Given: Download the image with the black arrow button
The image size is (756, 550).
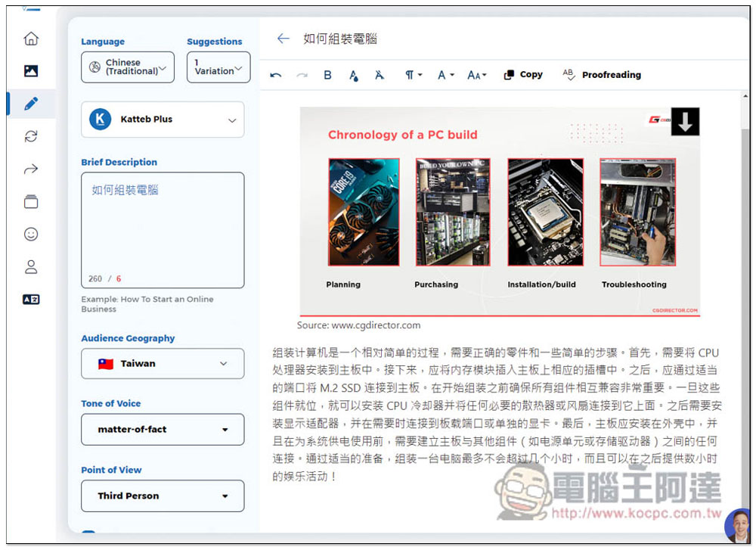Looking at the screenshot, I should pos(685,122).
